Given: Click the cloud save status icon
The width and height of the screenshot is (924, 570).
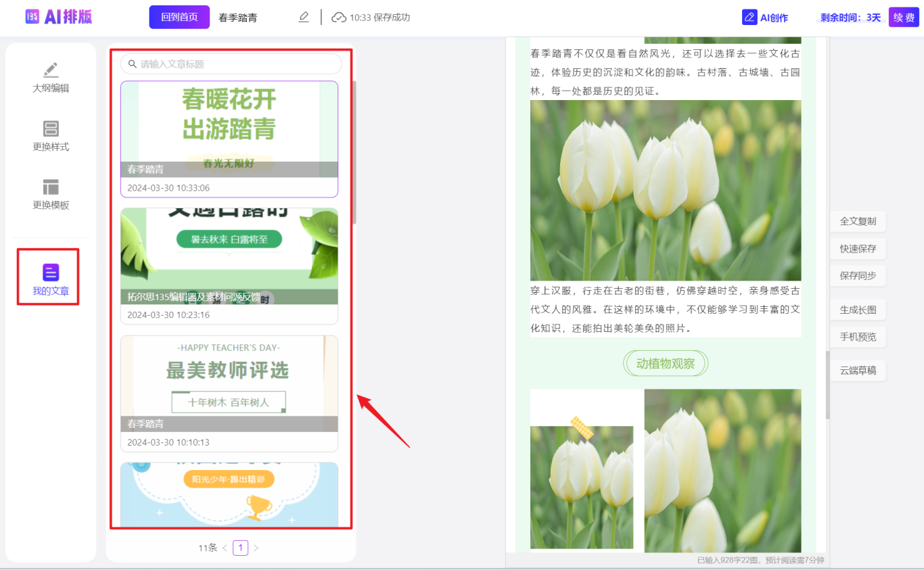Looking at the screenshot, I should [338, 18].
